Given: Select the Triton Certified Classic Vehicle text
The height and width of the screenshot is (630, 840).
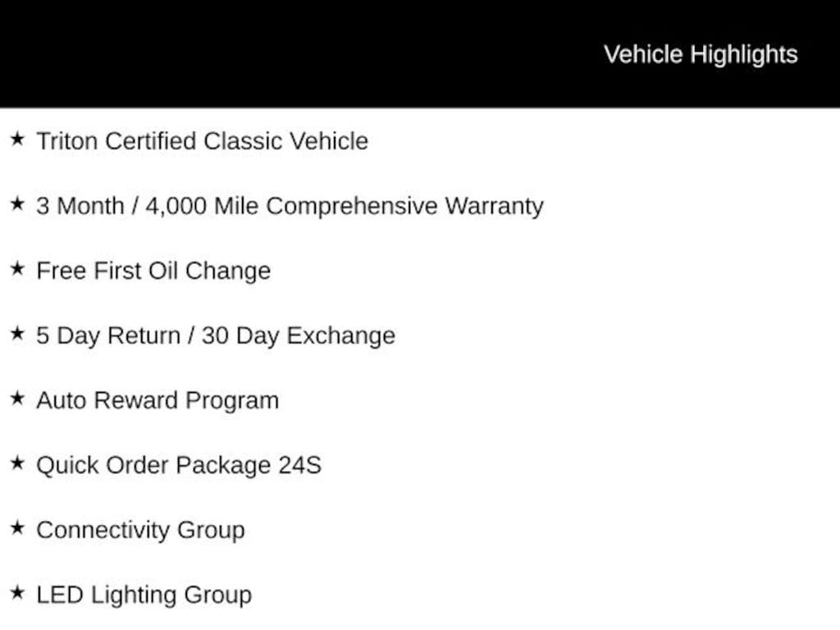Looking at the screenshot, I should 202,141.
